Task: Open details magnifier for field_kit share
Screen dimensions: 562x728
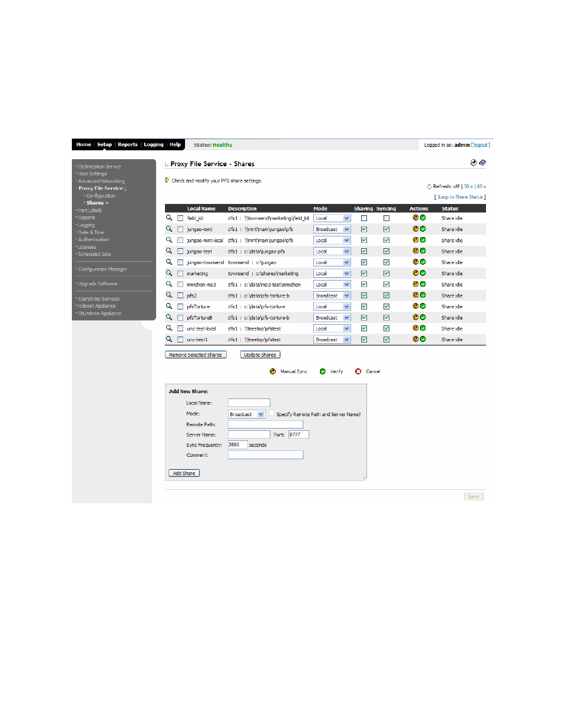Action: [x=169, y=218]
